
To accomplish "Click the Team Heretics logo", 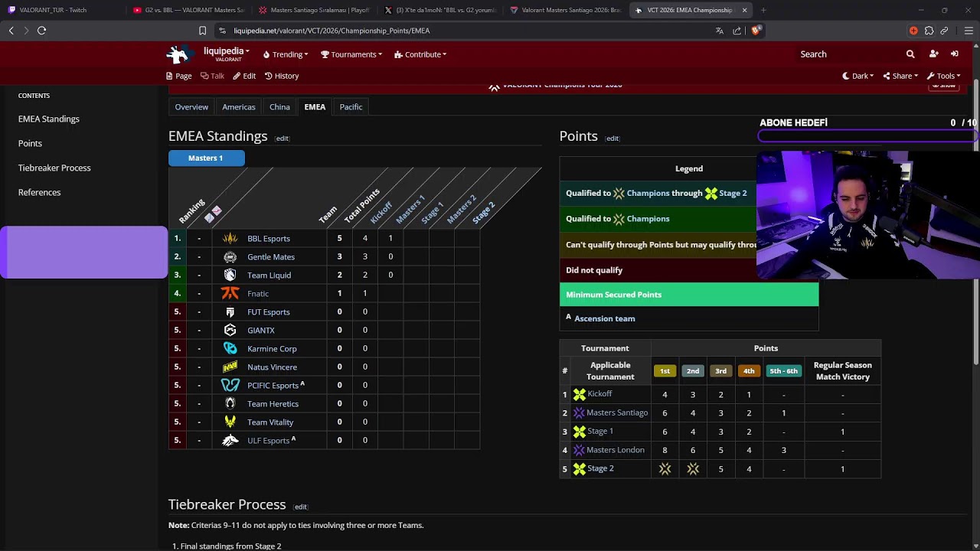I will point(230,403).
